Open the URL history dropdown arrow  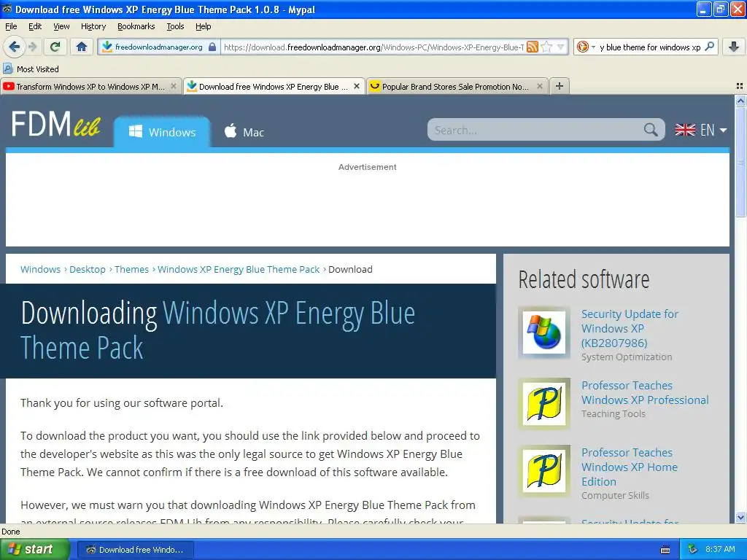(561, 47)
